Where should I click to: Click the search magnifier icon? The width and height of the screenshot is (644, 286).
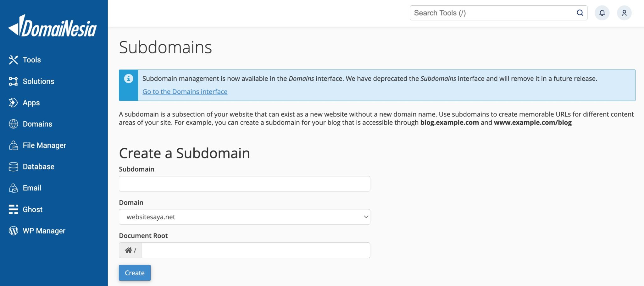pyautogui.click(x=580, y=13)
